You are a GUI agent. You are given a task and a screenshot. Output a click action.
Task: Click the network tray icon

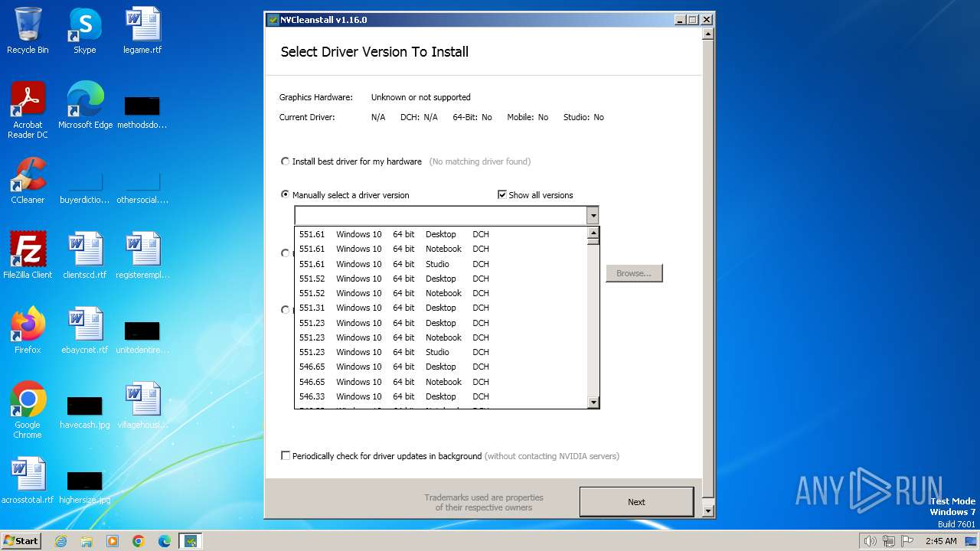889,541
